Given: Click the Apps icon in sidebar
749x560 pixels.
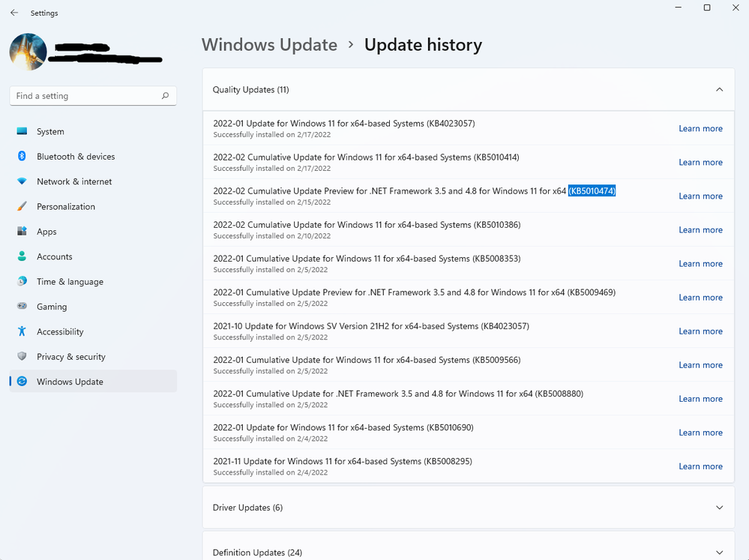Looking at the screenshot, I should click(22, 231).
